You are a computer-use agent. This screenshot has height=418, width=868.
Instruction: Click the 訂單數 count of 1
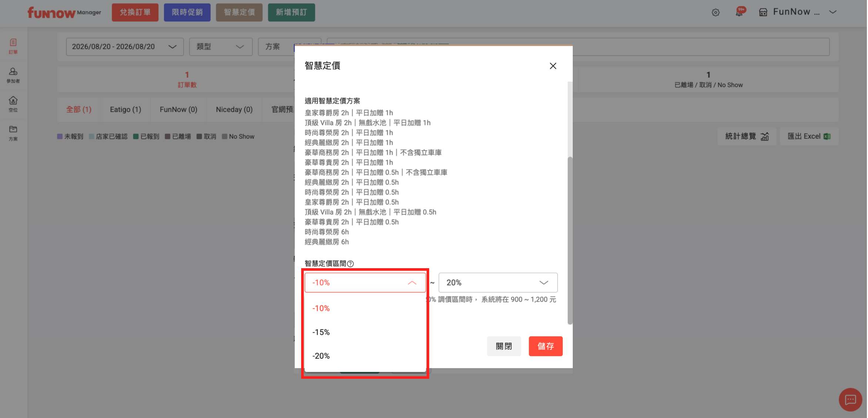point(187,75)
